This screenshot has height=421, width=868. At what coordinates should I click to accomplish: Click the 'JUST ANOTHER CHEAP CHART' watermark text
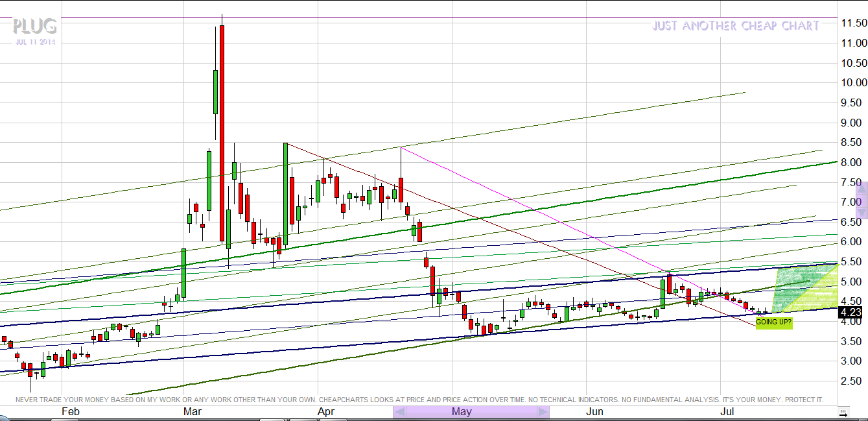coord(736,26)
